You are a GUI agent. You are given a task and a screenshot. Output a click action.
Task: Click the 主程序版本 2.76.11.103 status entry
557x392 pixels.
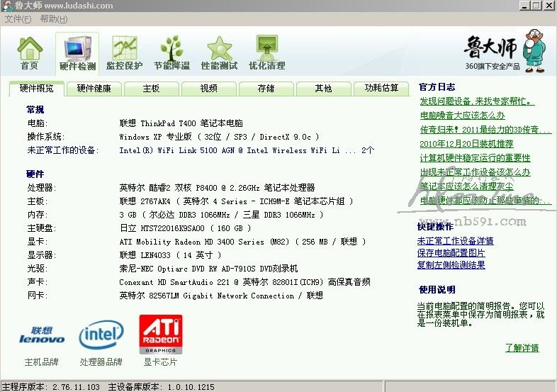51,387
